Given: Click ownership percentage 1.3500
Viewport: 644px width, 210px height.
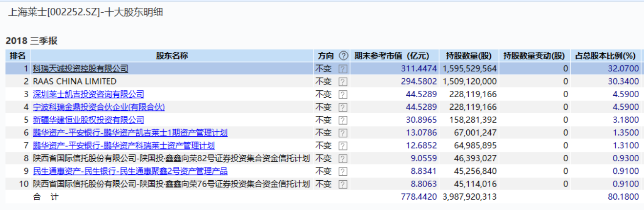Looking at the screenshot, I should (626, 133).
